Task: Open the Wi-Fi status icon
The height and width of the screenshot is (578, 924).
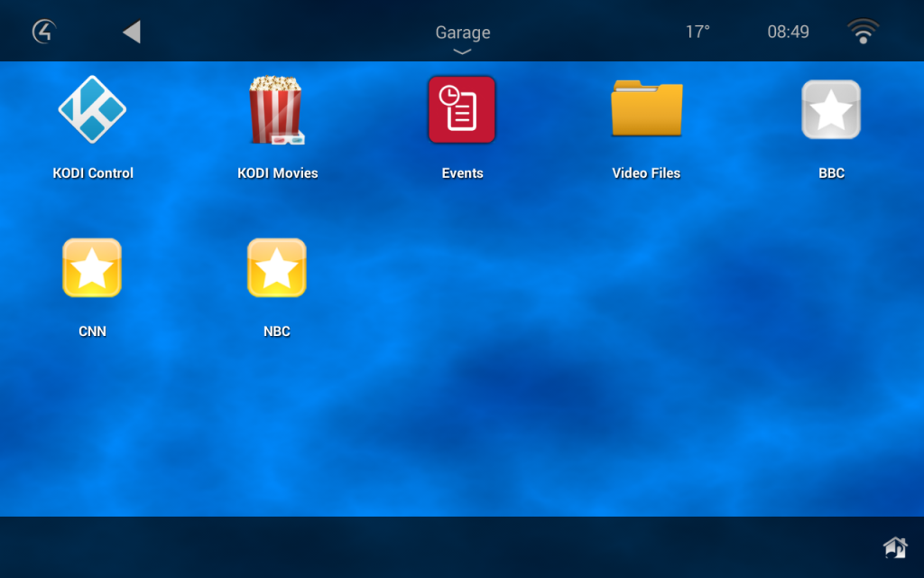Action: coord(864,31)
